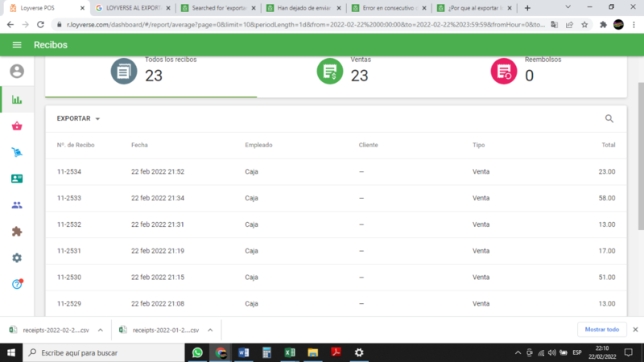Open the help question mark icon
The image size is (644, 362).
coord(17,284)
